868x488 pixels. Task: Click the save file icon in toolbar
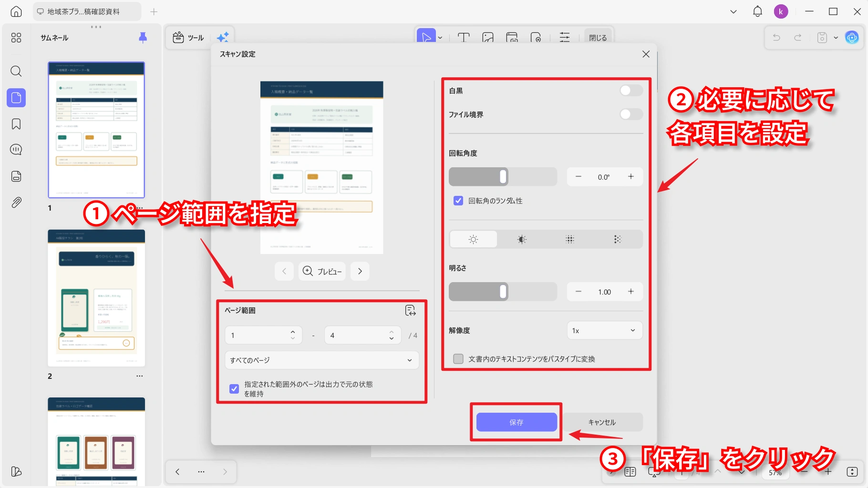click(x=822, y=37)
